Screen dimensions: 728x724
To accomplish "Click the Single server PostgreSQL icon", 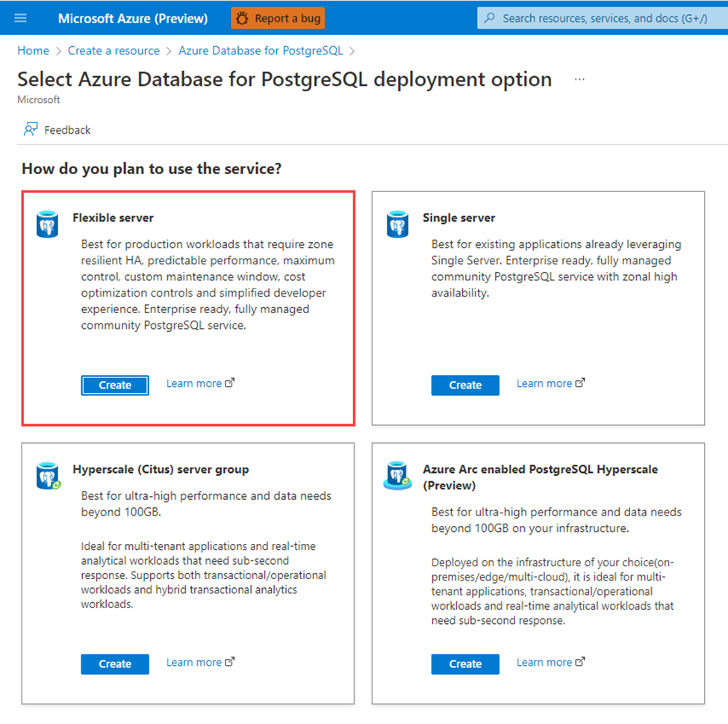I will coord(397,223).
